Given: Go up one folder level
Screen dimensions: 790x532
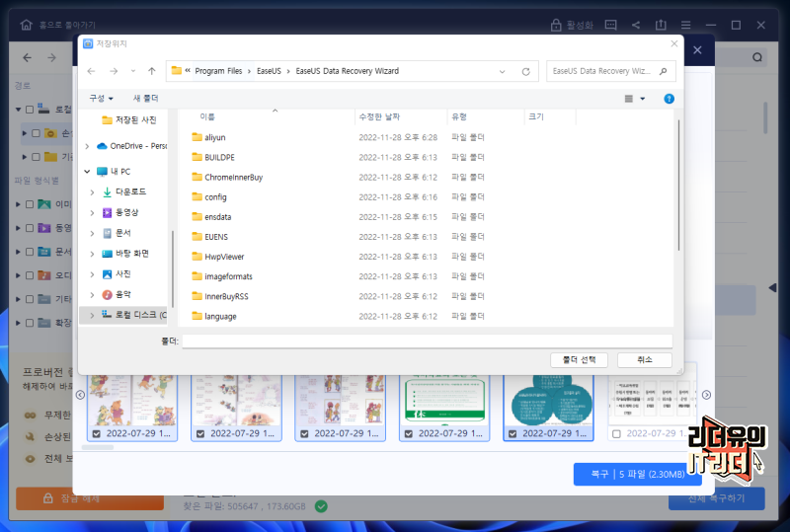Looking at the screenshot, I should pos(152,71).
